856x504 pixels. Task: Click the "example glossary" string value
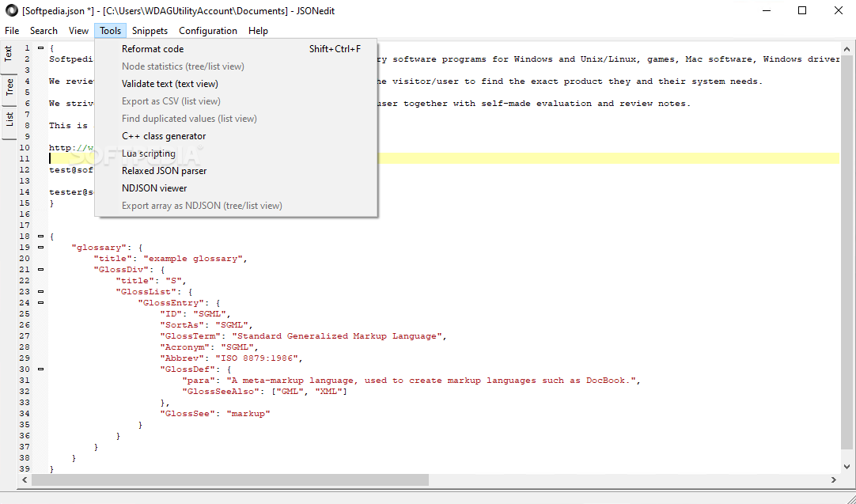[x=193, y=259]
